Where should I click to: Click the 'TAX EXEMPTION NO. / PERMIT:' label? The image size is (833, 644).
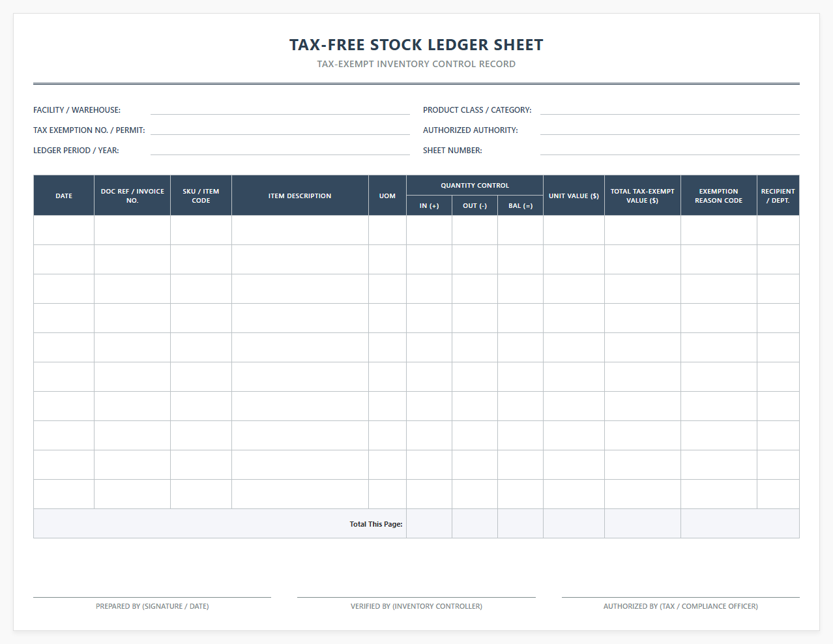tap(89, 130)
